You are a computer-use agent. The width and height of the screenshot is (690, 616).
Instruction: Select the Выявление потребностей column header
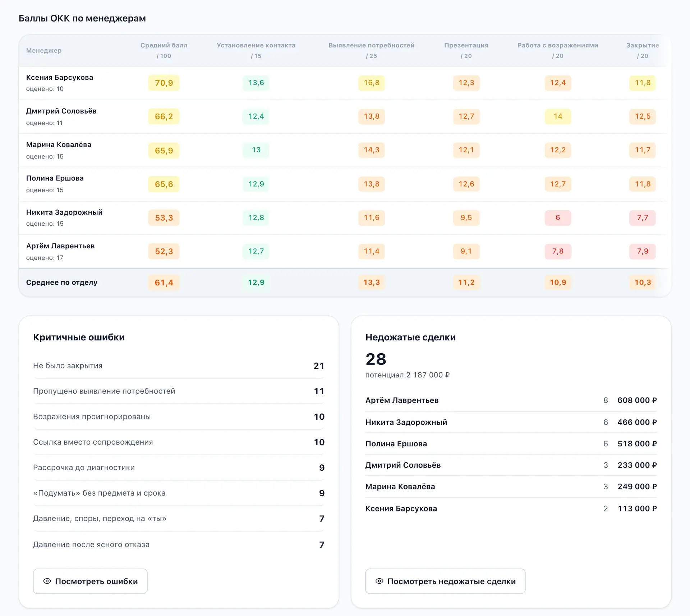[371, 50]
